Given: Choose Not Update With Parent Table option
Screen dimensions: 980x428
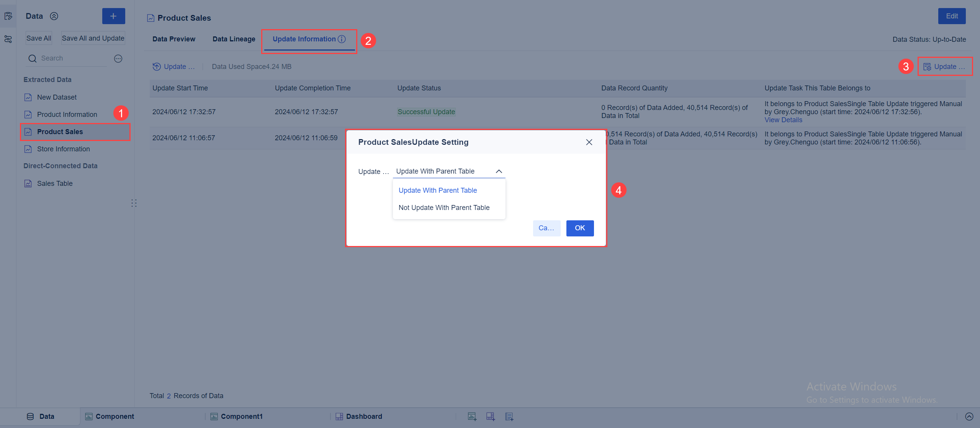Looking at the screenshot, I should tap(449, 208).
